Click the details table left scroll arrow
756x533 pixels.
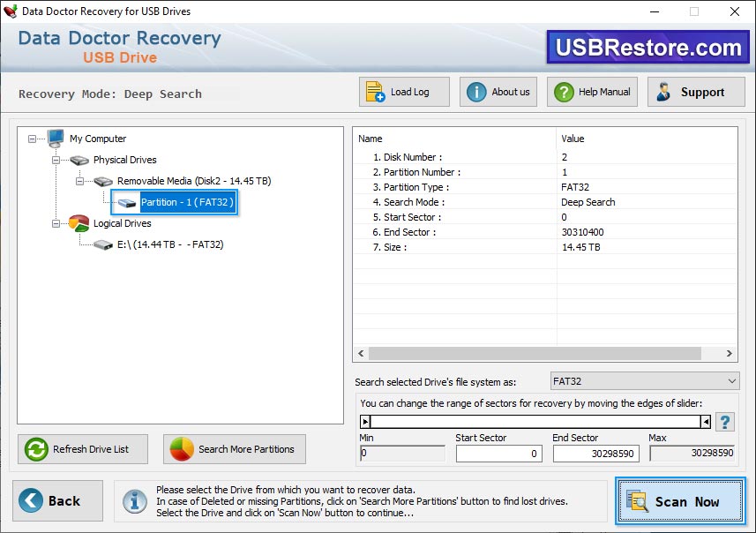click(x=361, y=353)
